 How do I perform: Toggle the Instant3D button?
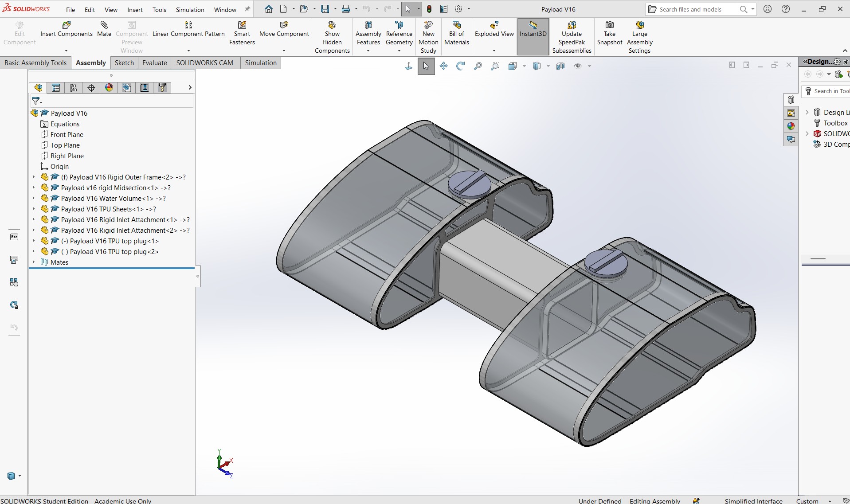[533, 37]
